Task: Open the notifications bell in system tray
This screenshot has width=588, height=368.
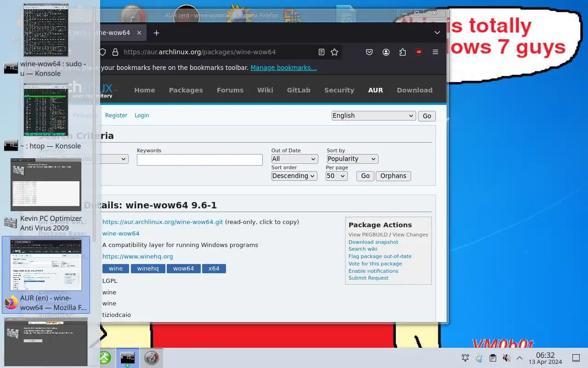Action: (465, 358)
